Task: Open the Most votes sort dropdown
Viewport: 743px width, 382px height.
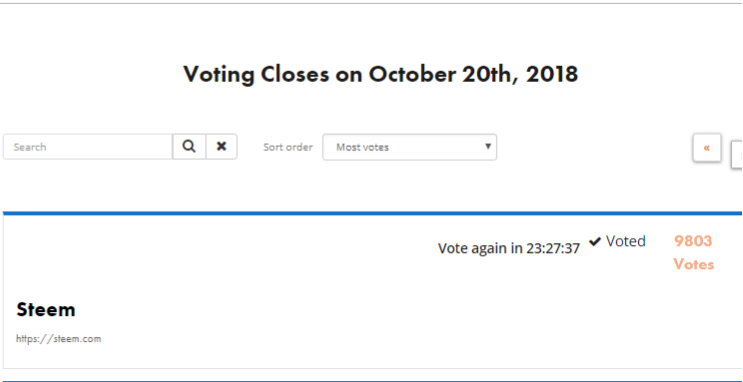Action: tap(409, 147)
